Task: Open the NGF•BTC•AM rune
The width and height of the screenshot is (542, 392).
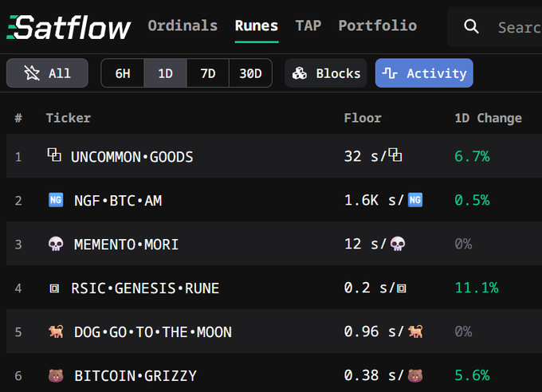Action: 118,201
